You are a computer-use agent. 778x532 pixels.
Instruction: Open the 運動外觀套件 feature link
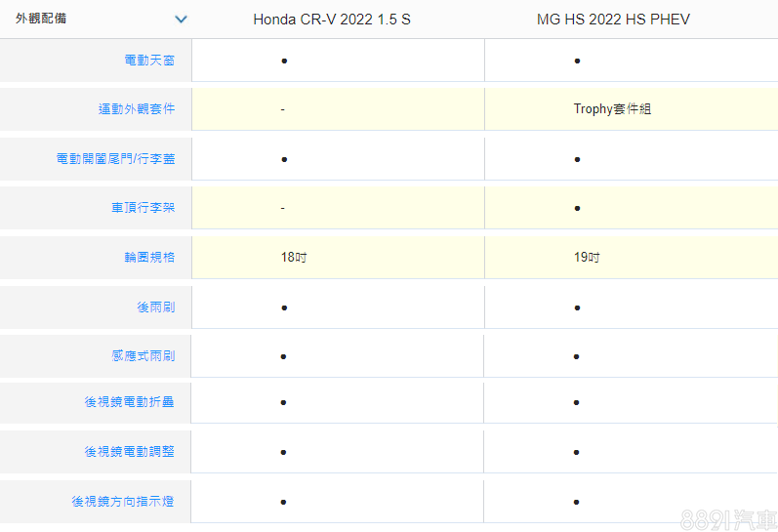click(136, 109)
